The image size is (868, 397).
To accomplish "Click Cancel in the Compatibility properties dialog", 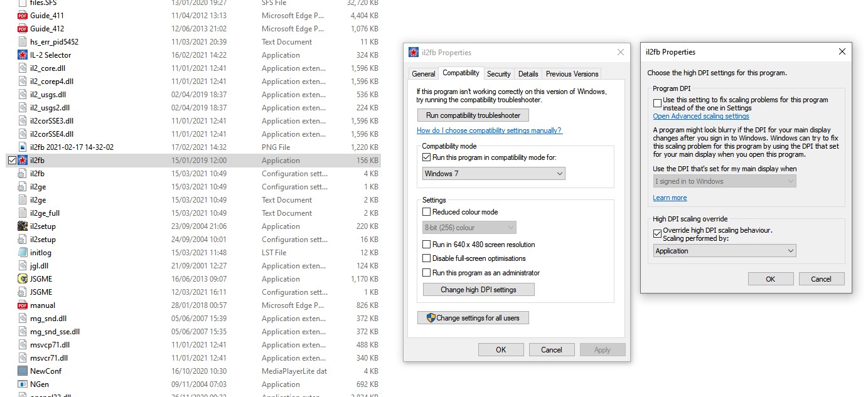I will tap(552, 350).
